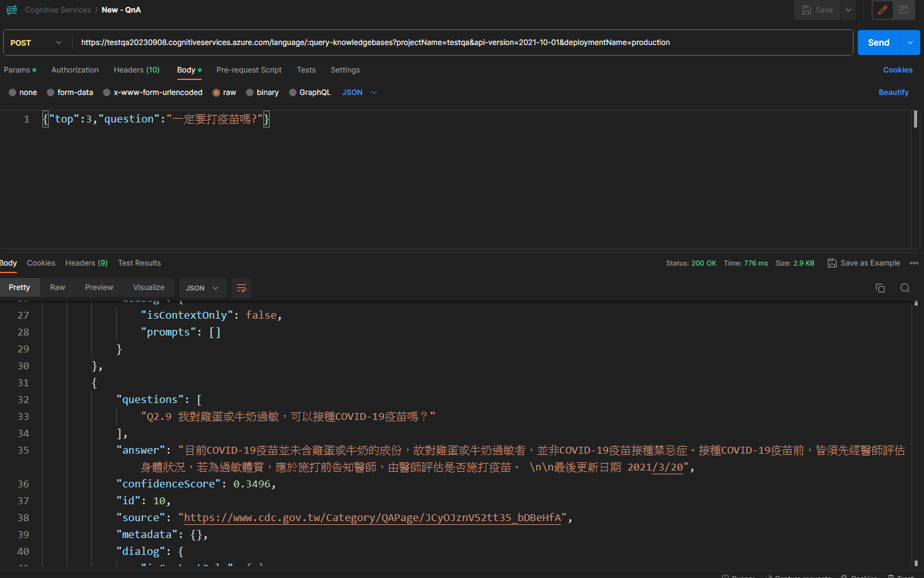Expand the Send button dropdown arrow

pos(910,42)
